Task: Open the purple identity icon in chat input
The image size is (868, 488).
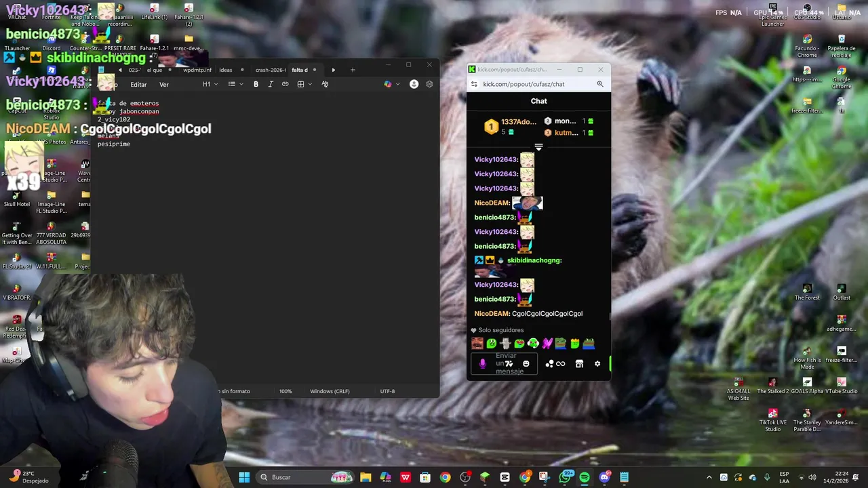Action: click(x=483, y=364)
